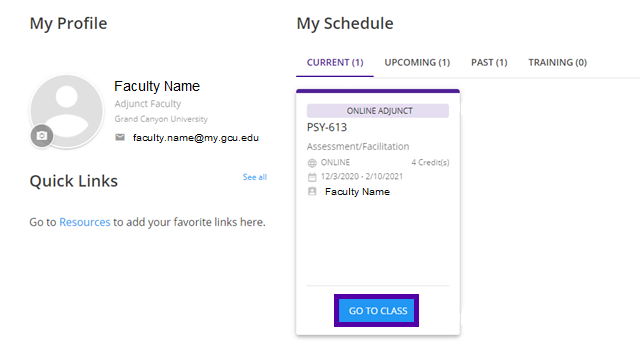Open the UPCOMING (1) tab
Viewport: 640px width, 362px height.
pyautogui.click(x=417, y=62)
